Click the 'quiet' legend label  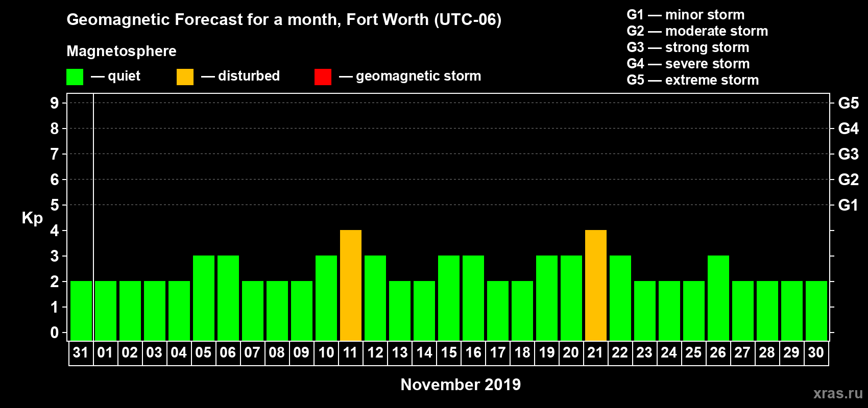click(124, 76)
